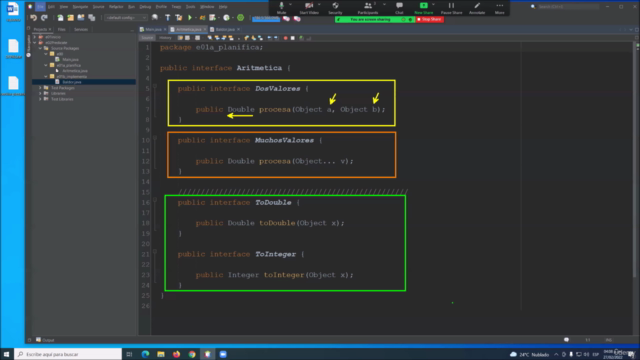The width and height of the screenshot is (640, 360).
Task: Open the File menu
Action: coord(40,7)
